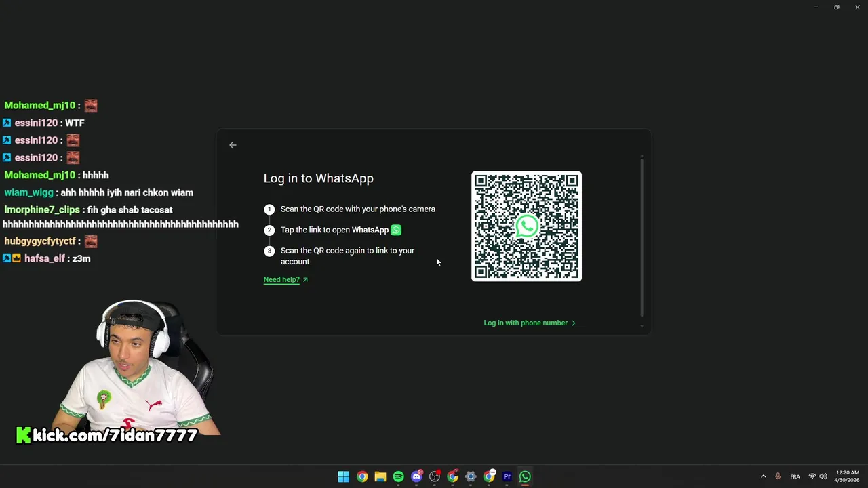Open the Wi-Fi network tray icon

812,476
